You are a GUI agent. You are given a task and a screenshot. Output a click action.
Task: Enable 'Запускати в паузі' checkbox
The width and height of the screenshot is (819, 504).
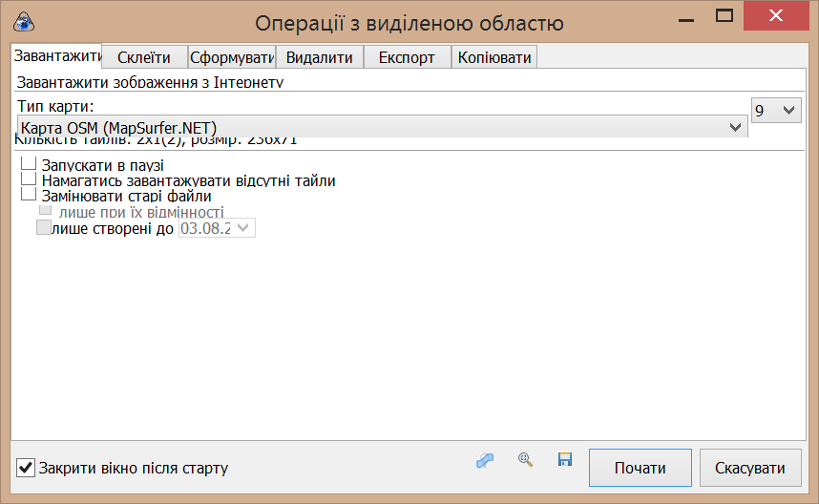pos(29,165)
